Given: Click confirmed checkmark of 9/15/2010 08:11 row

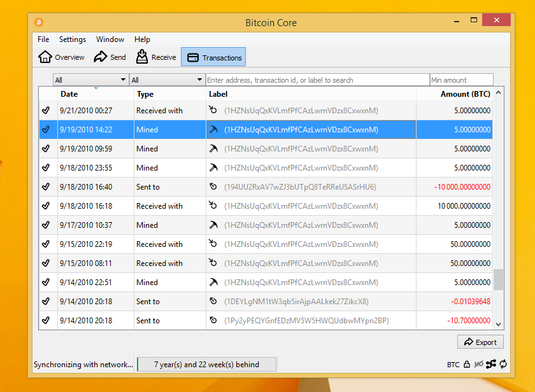Looking at the screenshot, I should pyautogui.click(x=46, y=263).
